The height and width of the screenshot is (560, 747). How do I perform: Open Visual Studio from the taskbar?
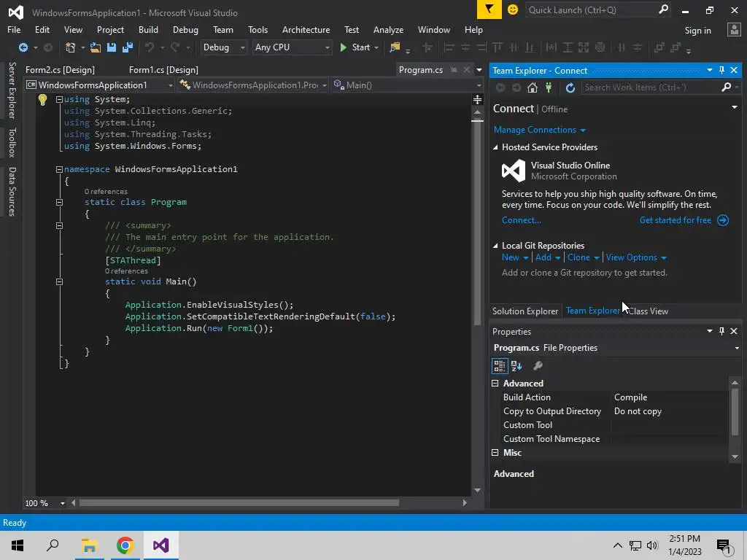click(161, 545)
